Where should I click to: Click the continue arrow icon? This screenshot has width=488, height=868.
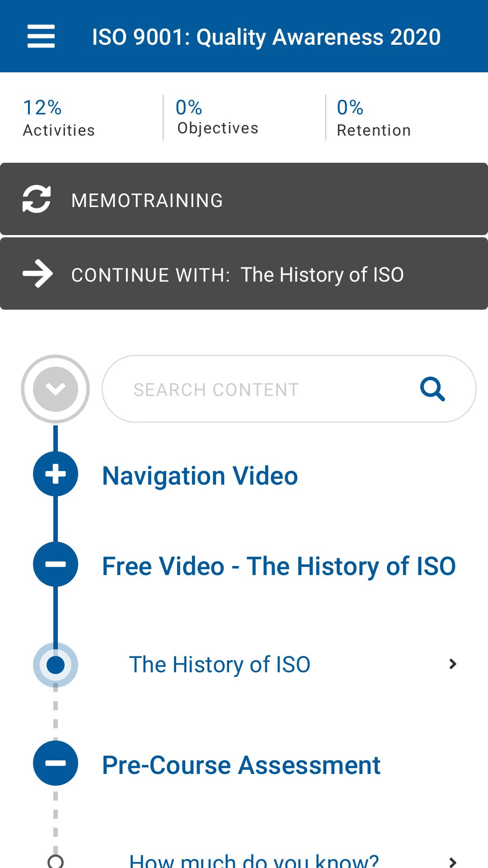click(x=38, y=274)
